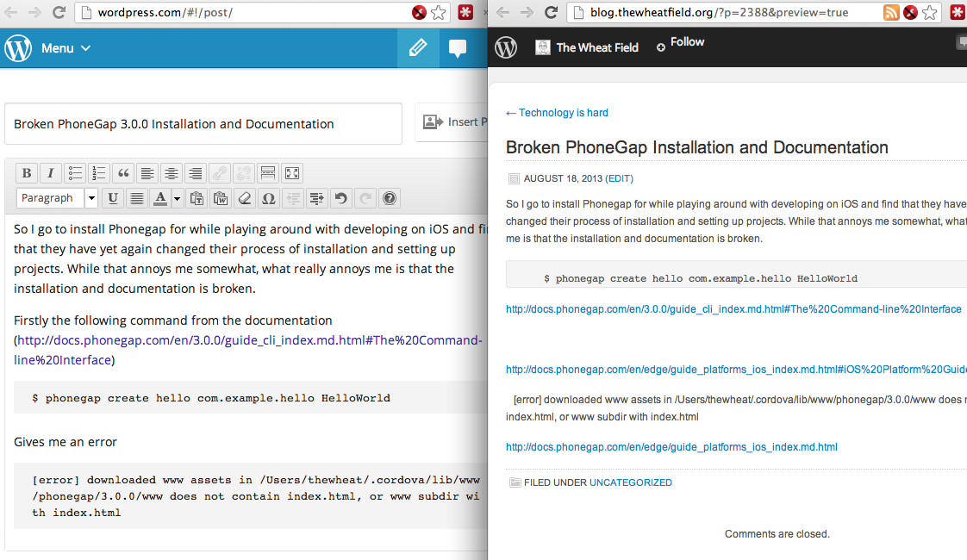
Task: Apply blockquote formatting
Action: (x=123, y=173)
